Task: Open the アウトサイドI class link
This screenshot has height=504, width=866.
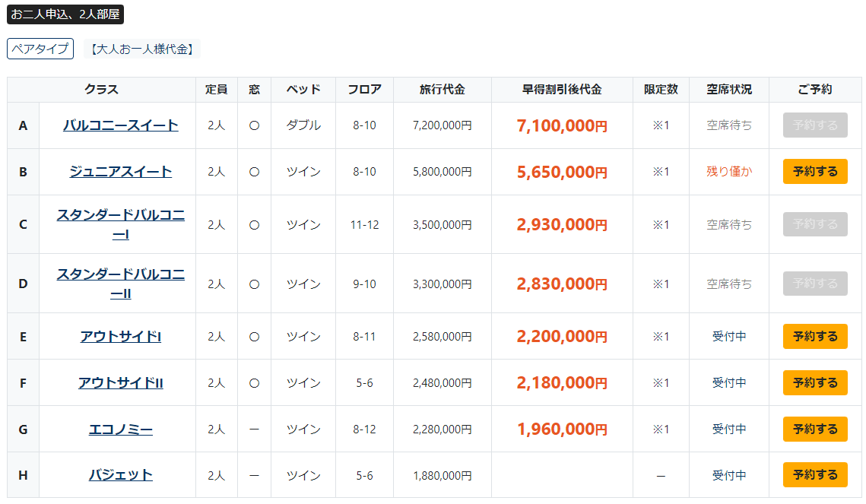Action: click(120, 336)
